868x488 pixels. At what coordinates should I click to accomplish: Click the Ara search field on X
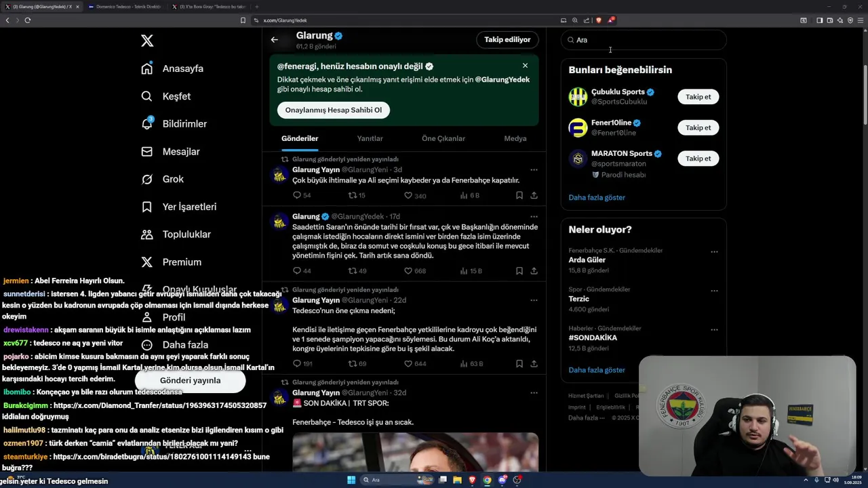(644, 40)
